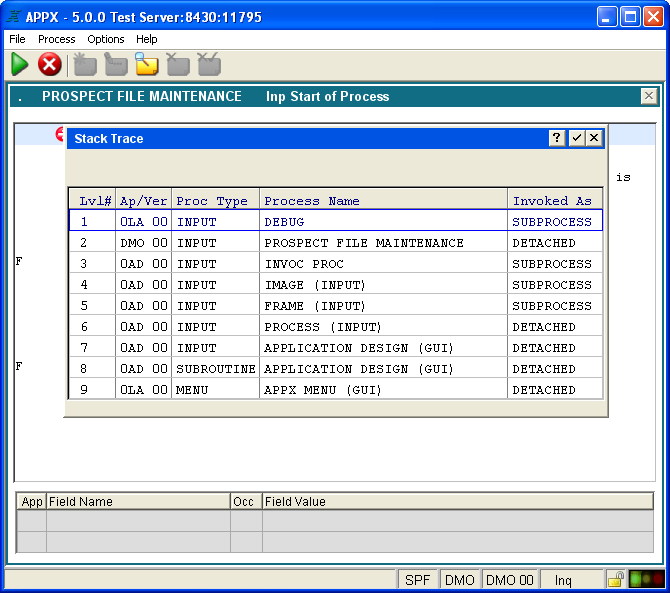This screenshot has height=593, width=670.
Task: Click the green Run arrow icon
Action: (20, 65)
